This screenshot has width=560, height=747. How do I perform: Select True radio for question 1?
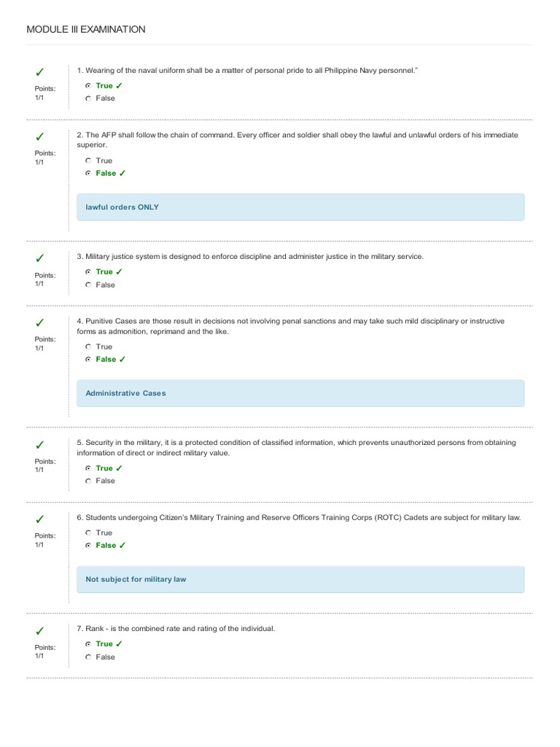[88, 86]
